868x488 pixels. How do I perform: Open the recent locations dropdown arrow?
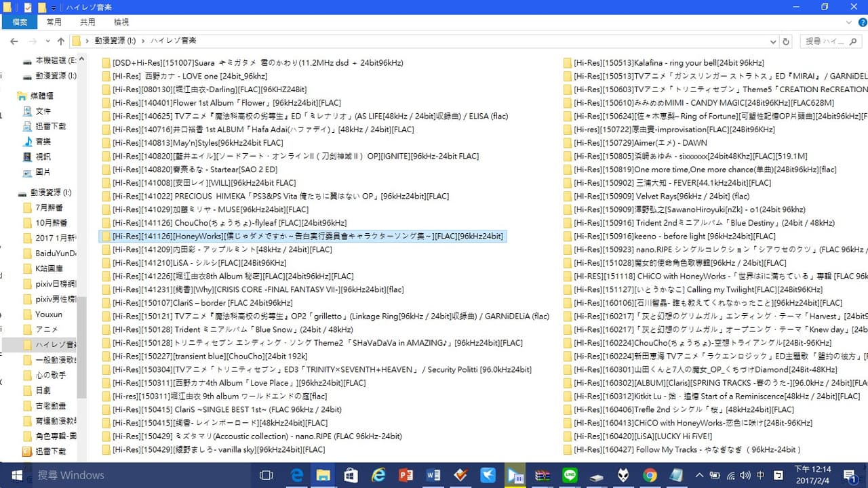(48, 41)
